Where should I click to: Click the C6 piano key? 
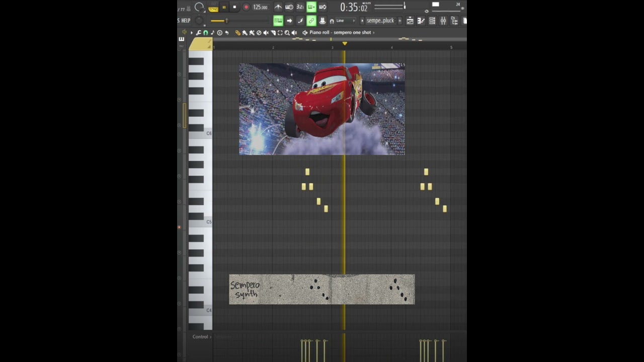pyautogui.click(x=200, y=133)
